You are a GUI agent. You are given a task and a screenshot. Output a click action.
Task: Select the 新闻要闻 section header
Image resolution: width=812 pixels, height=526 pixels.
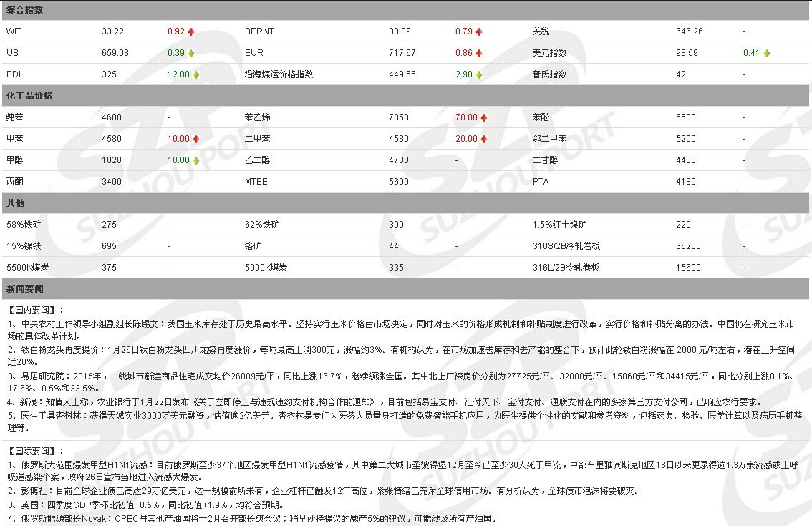coord(405,289)
